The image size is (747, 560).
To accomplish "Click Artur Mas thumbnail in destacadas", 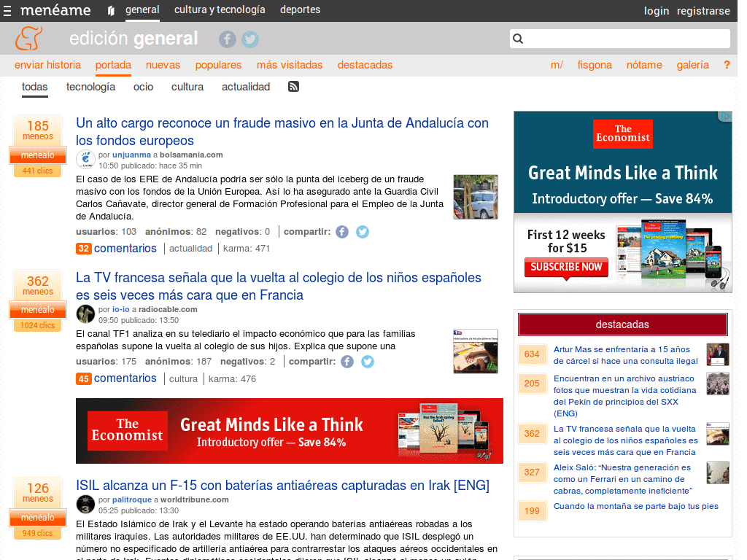I will pyautogui.click(x=718, y=354).
